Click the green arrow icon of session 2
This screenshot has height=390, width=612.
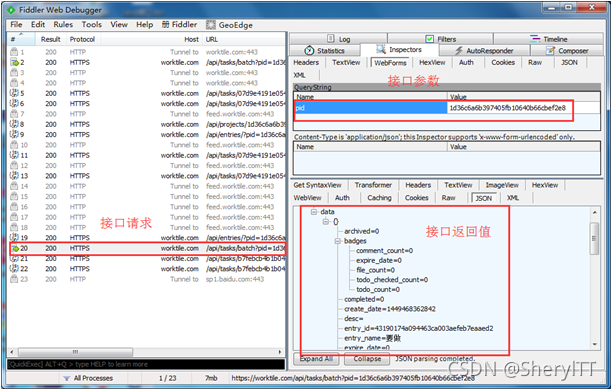[14, 62]
